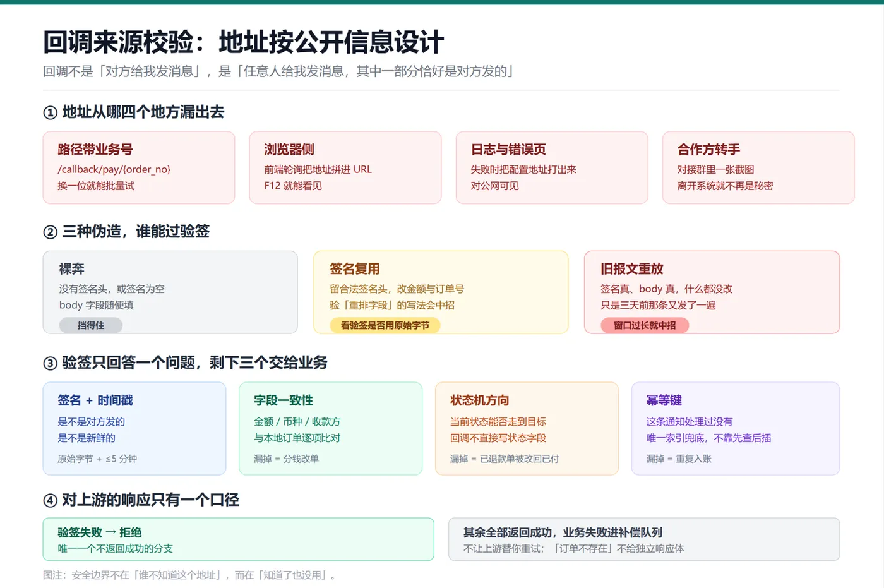Image resolution: width=884 pixels, height=588 pixels.
Task: Click the gray 挡得住 badge
Action: click(x=91, y=325)
